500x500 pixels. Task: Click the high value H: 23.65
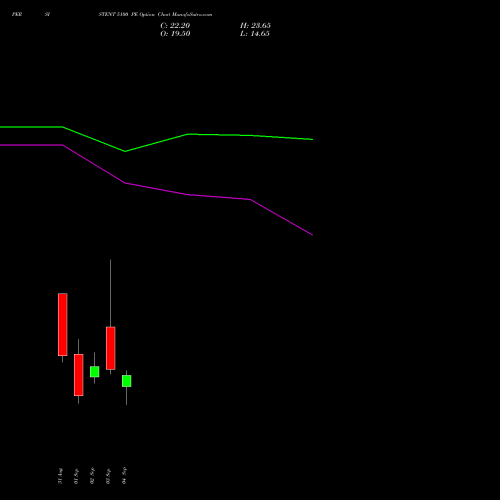[x=255, y=25]
